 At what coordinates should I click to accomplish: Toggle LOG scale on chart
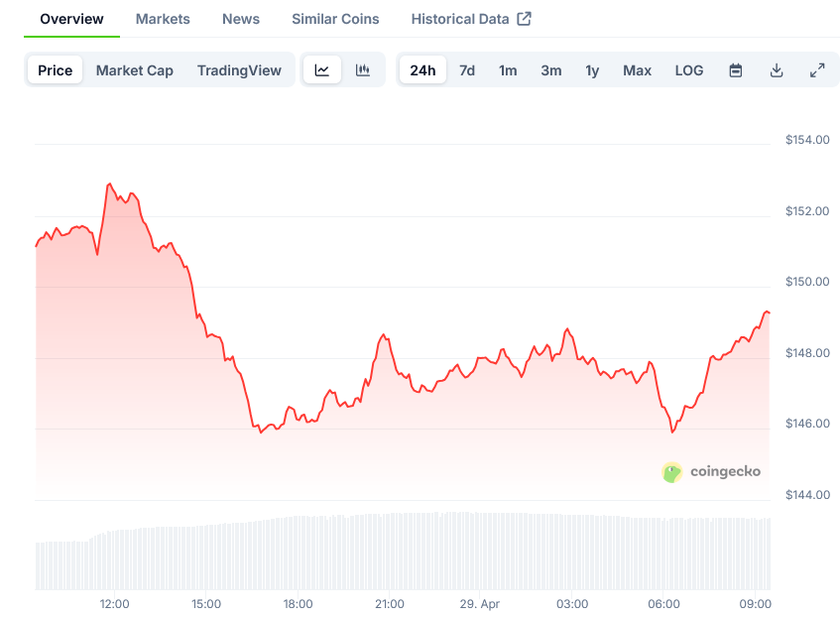pyautogui.click(x=689, y=70)
